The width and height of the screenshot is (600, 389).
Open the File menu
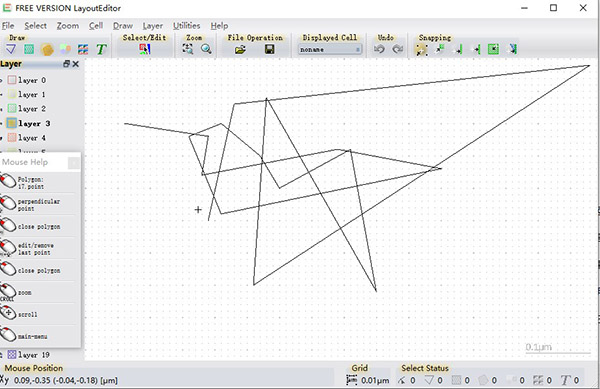click(8, 26)
